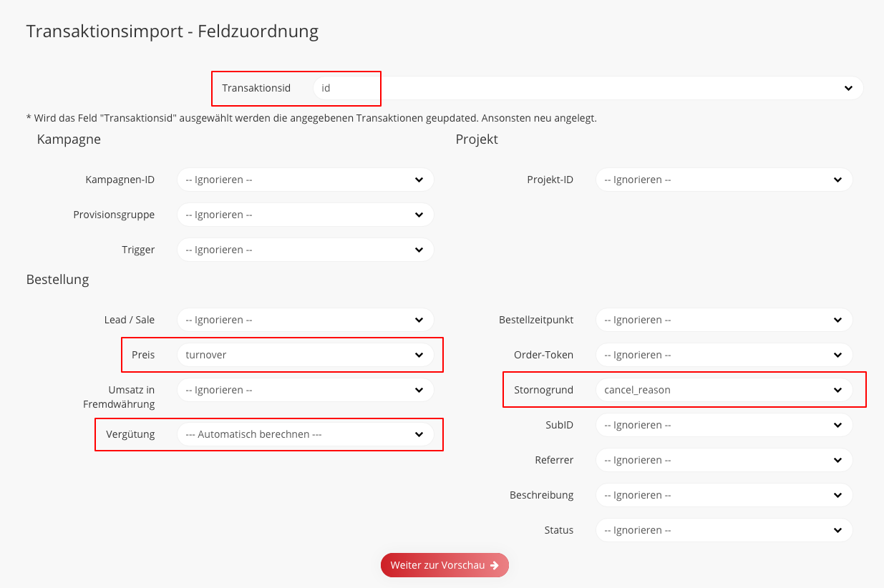This screenshot has width=884, height=588.
Task: Open the Projekt-ID dropdown
Action: click(724, 180)
